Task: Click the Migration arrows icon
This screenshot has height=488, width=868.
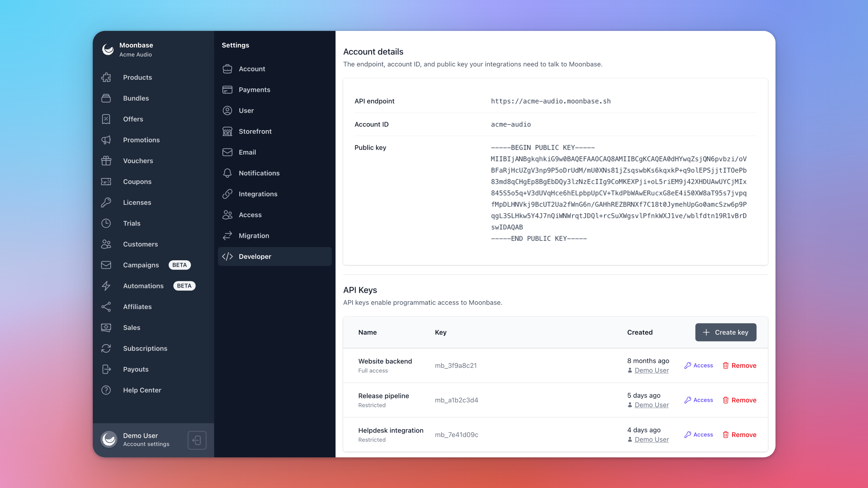Action: point(228,236)
